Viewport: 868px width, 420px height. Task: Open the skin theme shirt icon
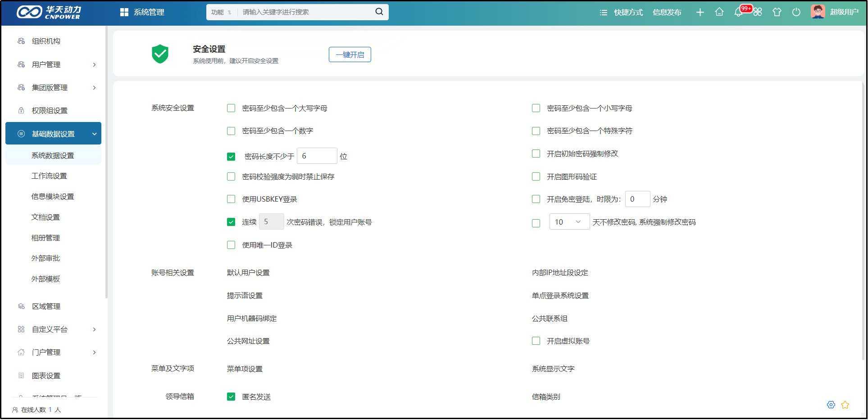[777, 12]
